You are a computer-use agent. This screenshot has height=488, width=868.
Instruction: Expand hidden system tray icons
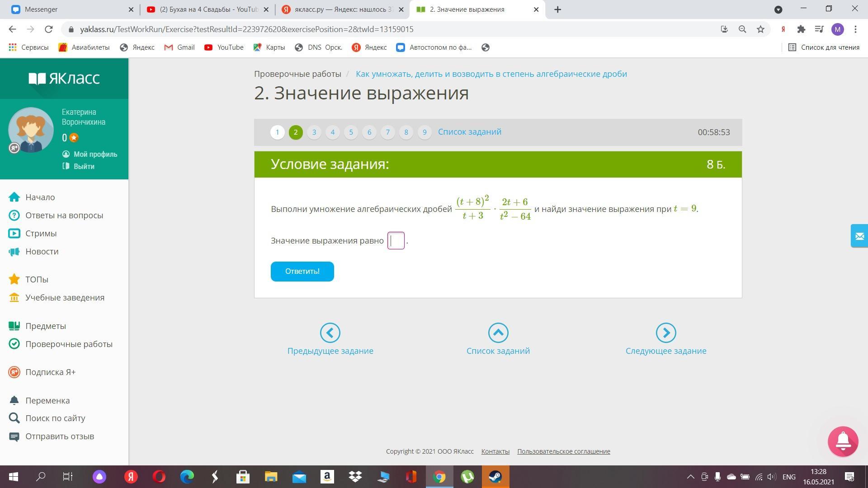690,477
